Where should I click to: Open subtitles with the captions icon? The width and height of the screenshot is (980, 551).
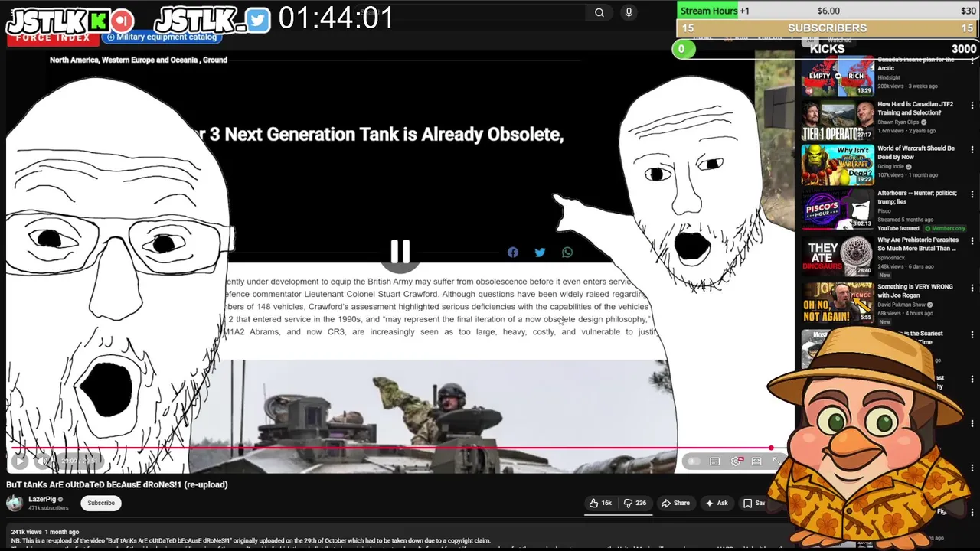click(714, 461)
